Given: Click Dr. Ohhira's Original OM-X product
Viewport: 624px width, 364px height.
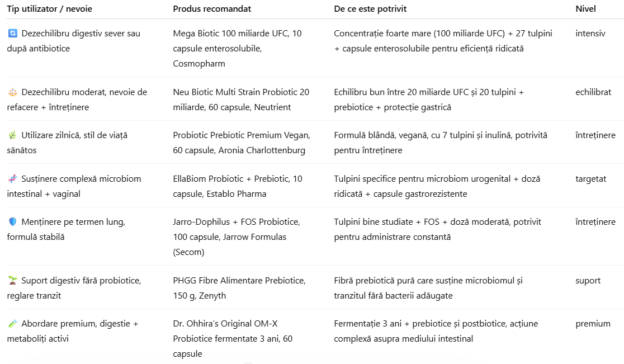Looking at the screenshot, I should pos(233,338).
